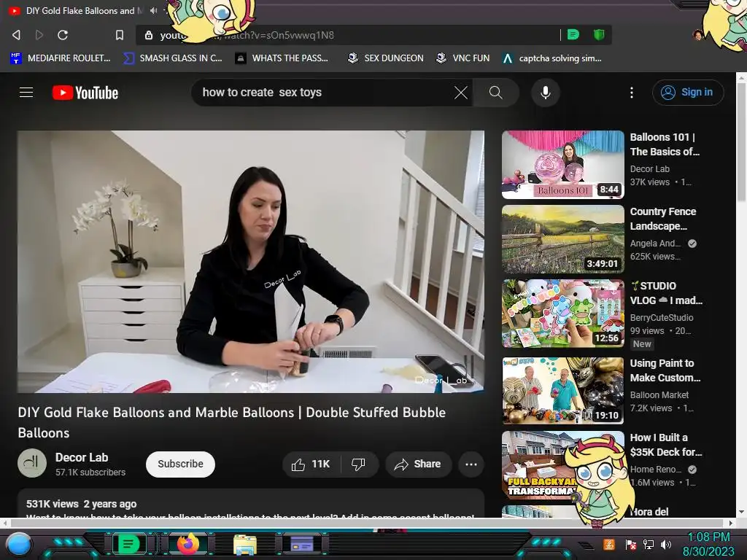
Task: Click the magnifier search button
Action: pos(496,93)
